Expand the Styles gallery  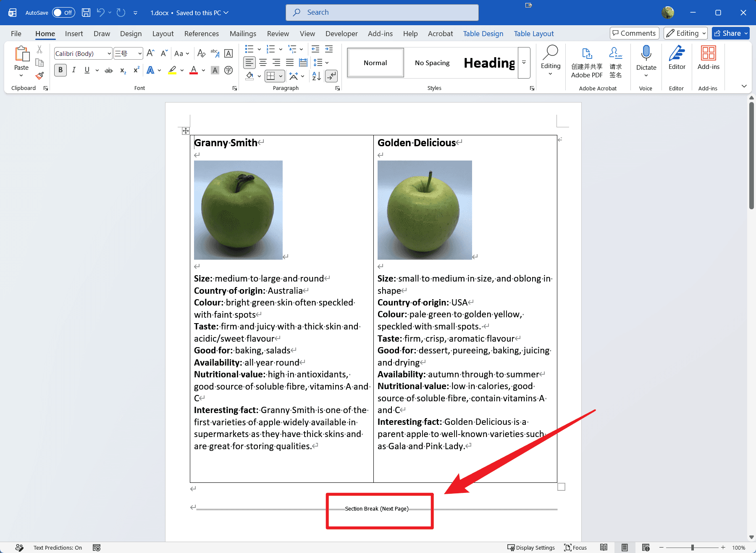click(524, 63)
